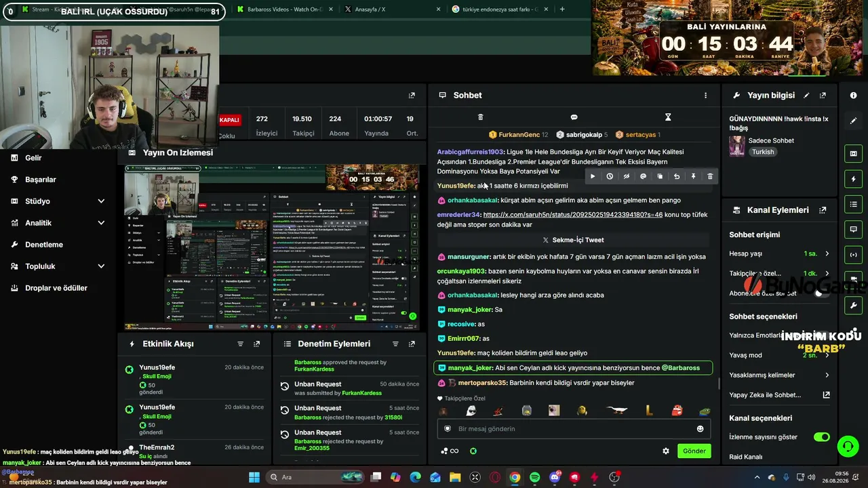
Task: Expand the Analitik sidebar menu
Action: click(x=101, y=223)
